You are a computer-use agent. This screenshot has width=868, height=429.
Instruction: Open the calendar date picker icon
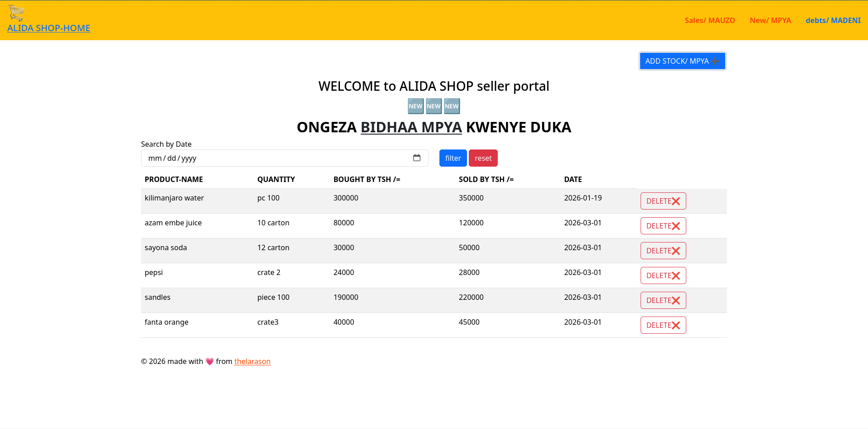click(x=416, y=158)
